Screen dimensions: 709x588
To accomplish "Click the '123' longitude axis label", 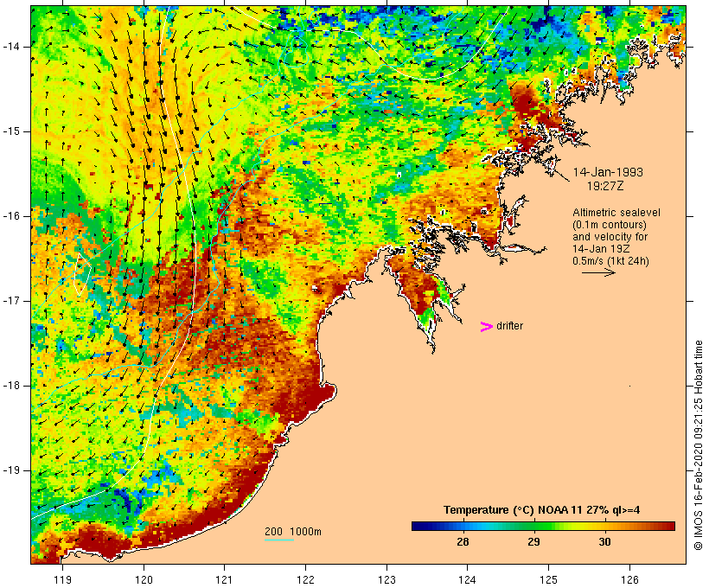I will (386, 579).
